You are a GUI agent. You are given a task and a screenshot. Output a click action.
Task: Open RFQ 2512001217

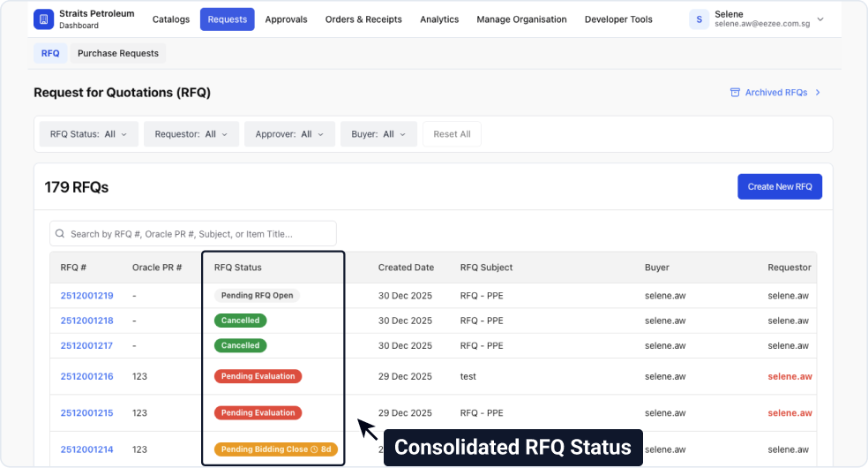(87, 345)
